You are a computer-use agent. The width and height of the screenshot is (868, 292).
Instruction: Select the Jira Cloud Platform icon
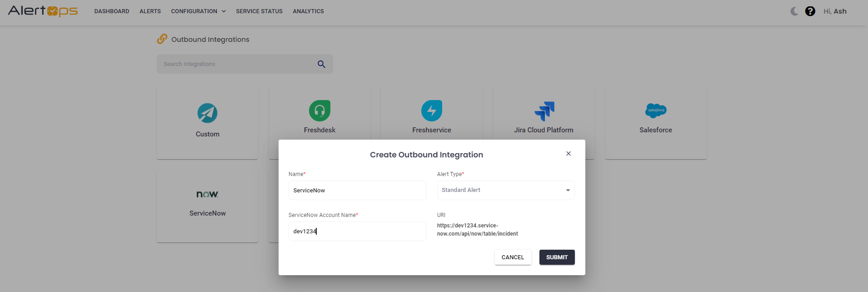(x=544, y=111)
